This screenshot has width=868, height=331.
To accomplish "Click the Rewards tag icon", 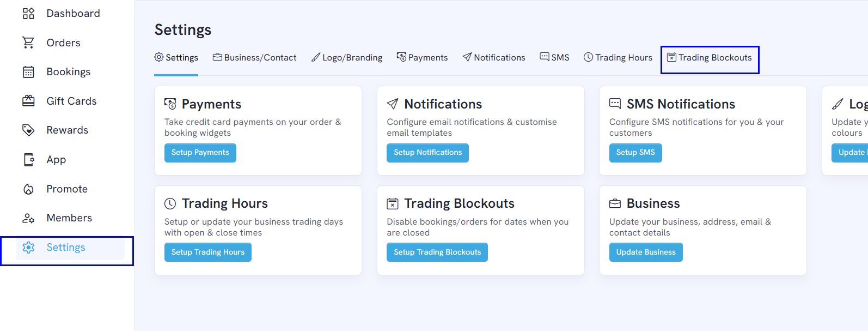I will coord(28,130).
